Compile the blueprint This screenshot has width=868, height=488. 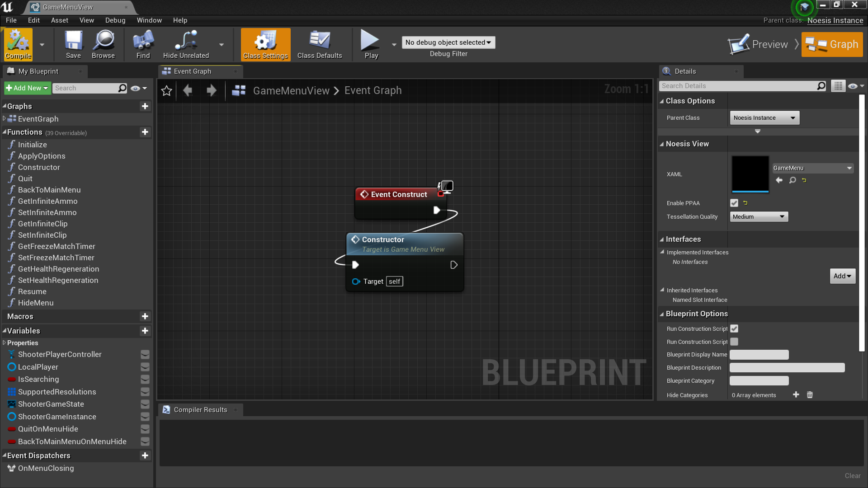click(x=19, y=44)
